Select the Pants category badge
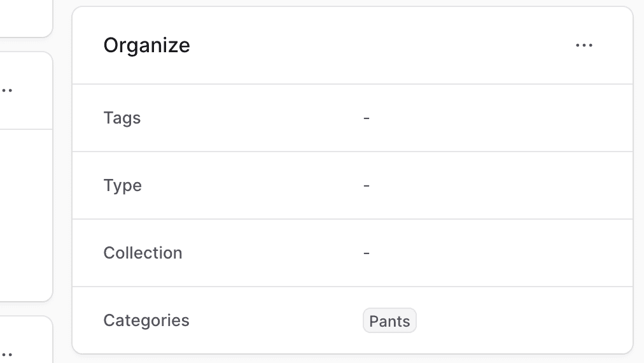The width and height of the screenshot is (644, 363). tap(389, 321)
